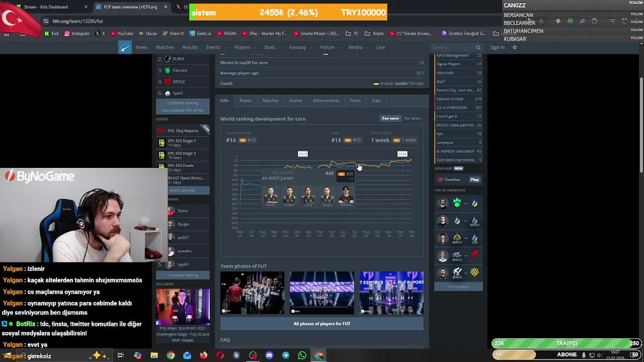Open the Kick bookmark in the bookmarks bar
Viewport: 644px width, 362px height.
[52, 34]
